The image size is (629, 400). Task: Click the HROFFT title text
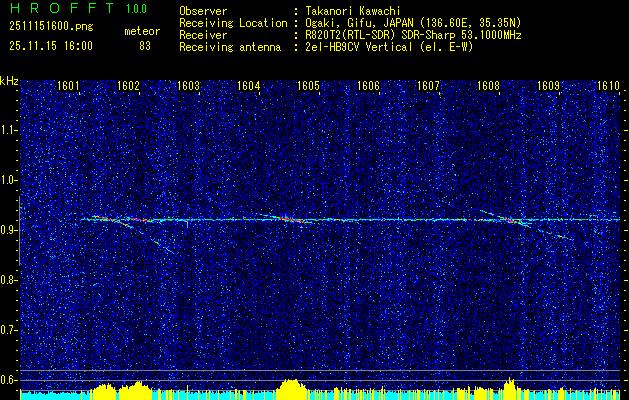[x=57, y=8]
